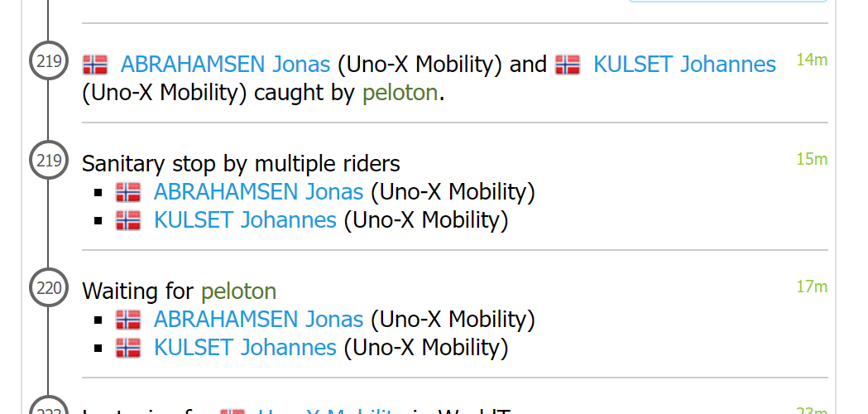The height and width of the screenshot is (414, 868).
Task: Click the 219 km marker for peloton-catch entry
Action: coord(50,60)
